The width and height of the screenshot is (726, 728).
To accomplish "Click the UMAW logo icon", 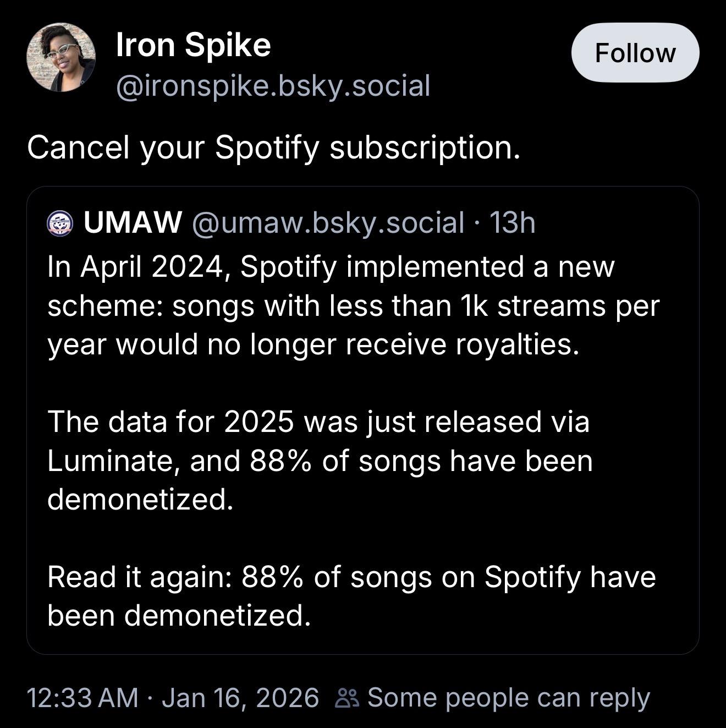I will [60, 223].
